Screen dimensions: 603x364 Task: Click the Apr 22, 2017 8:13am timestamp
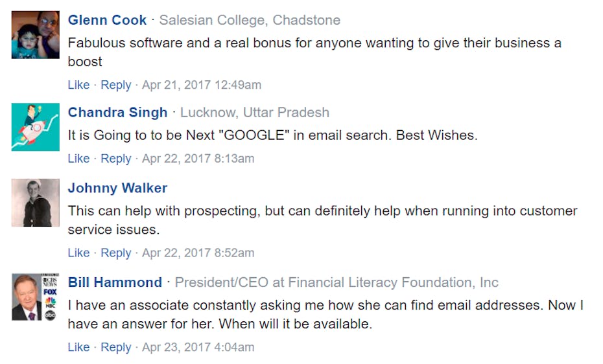pos(198,158)
